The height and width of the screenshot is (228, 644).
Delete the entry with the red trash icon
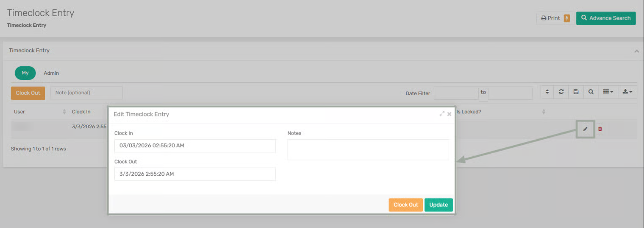coord(600,129)
